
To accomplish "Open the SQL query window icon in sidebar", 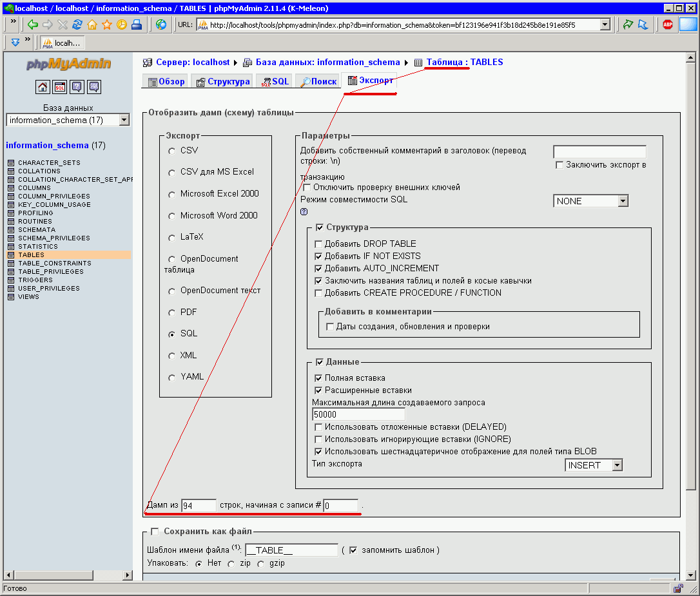I will 59,87.
